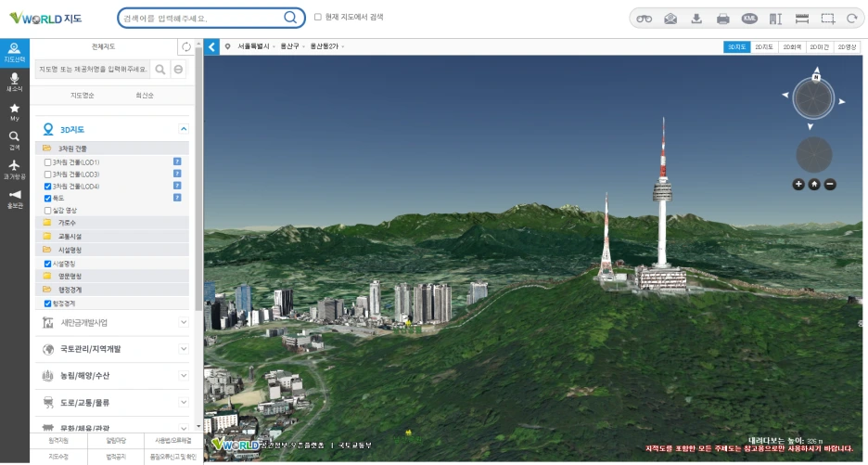Open the 홍보관 megaphone sidebar item
The image size is (868, 465).
pos(15,199)
